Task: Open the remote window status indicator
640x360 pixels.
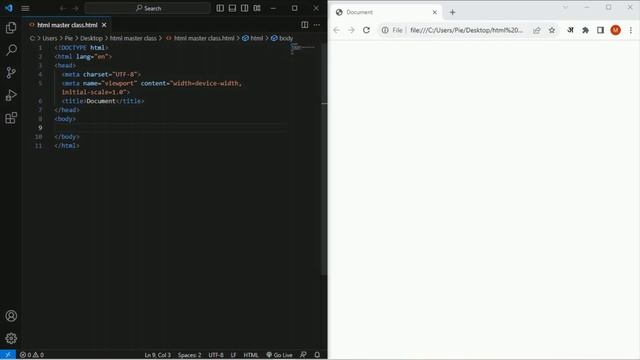Action: [x=8, y=355]
